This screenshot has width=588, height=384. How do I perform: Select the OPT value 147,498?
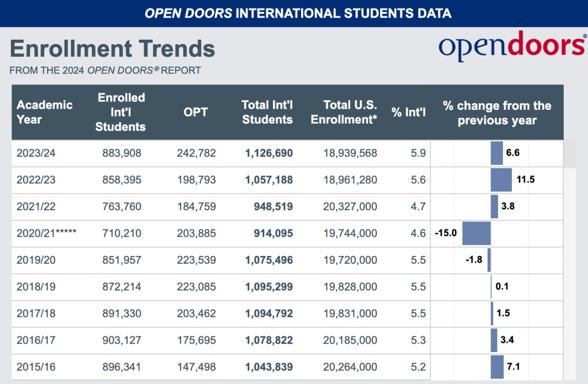click(x=196, y=367)
